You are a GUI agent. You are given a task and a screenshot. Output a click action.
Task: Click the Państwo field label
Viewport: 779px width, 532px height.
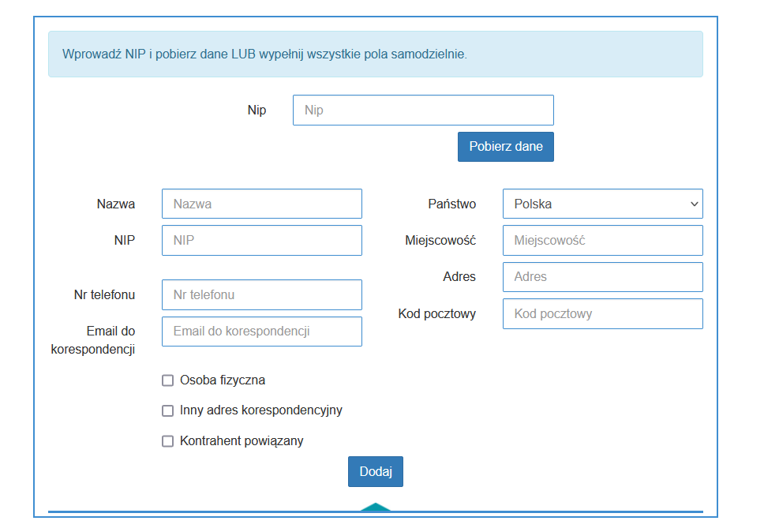point(451,204)
